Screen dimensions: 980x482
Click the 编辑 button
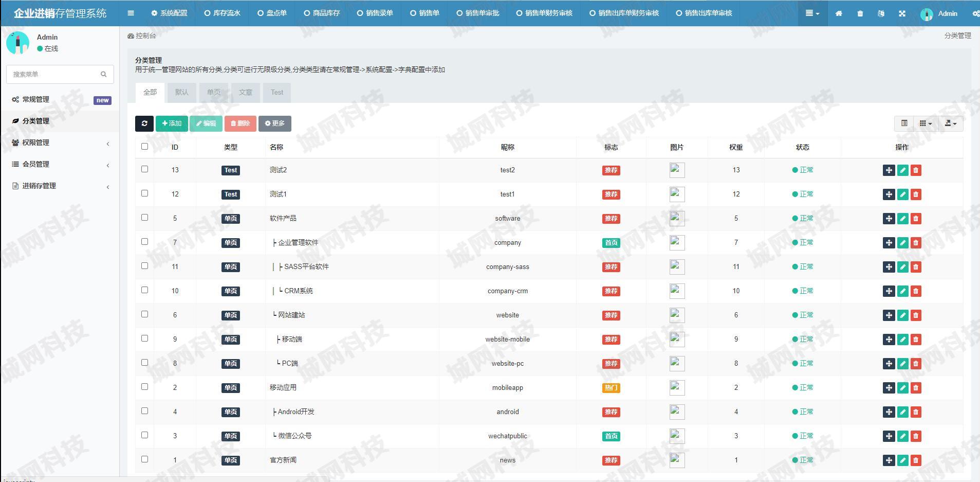(x=206, y=123)
